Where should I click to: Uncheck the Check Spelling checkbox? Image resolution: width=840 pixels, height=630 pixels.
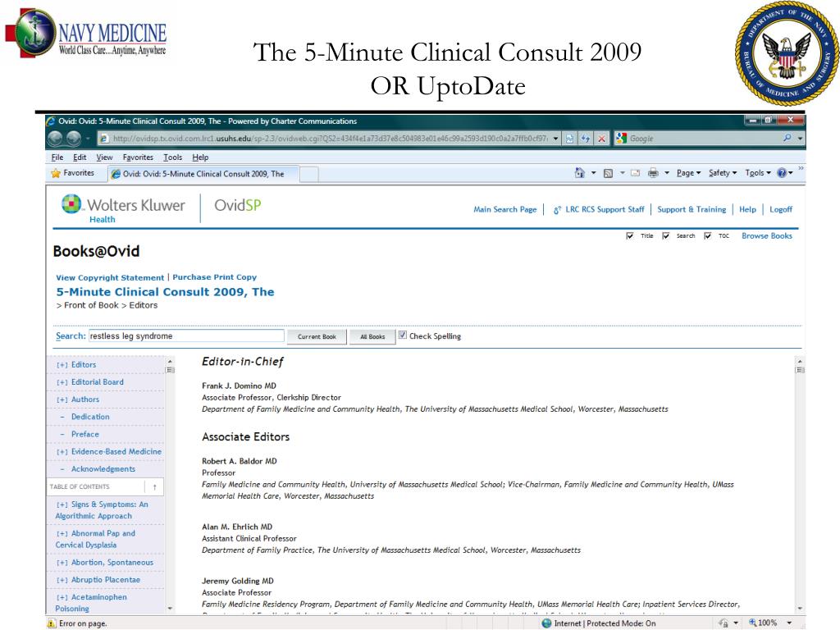pos(402,336)
